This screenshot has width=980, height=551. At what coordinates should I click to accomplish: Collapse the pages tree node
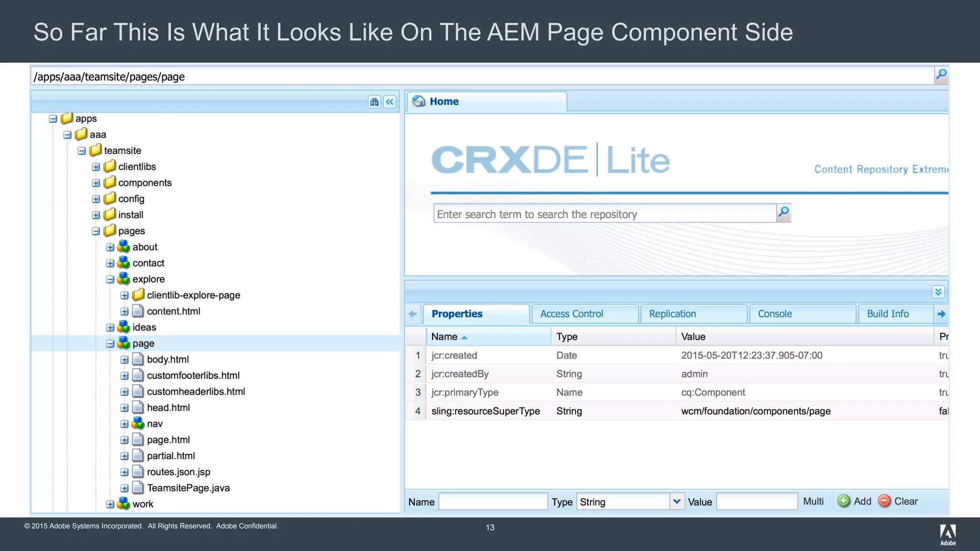[x=96, y=231]
